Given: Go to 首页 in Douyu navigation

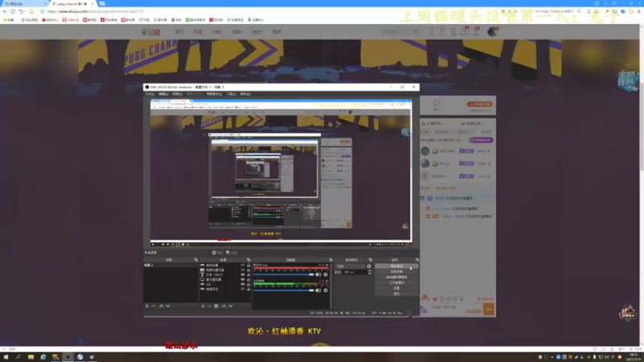Looking at the screenshot, I should (x=180, y=31).
